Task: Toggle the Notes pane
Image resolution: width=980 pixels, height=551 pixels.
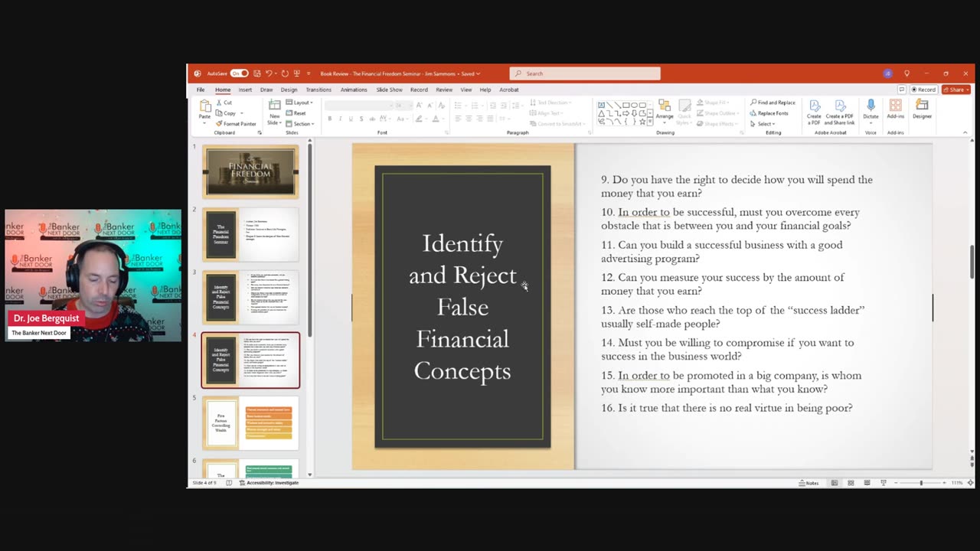Action: click(808, 483)
